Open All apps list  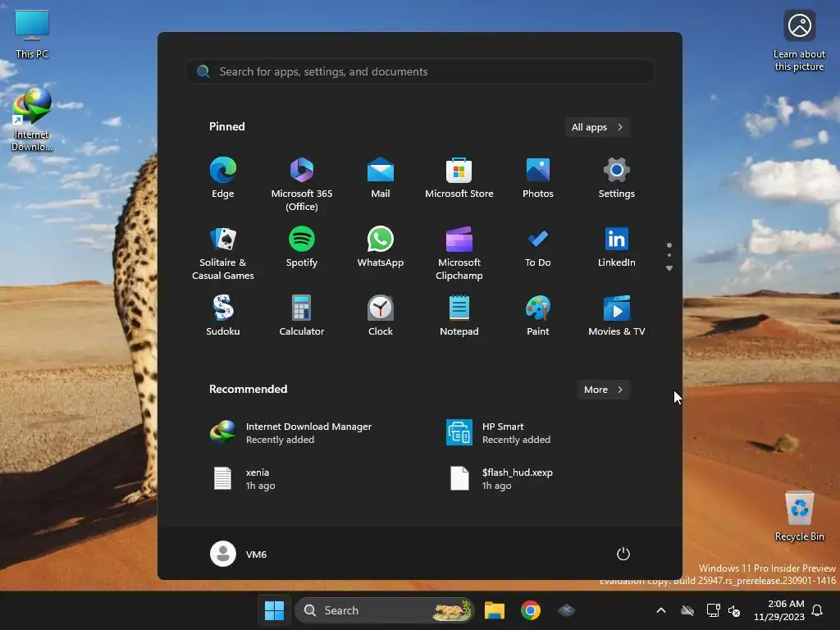597,127
